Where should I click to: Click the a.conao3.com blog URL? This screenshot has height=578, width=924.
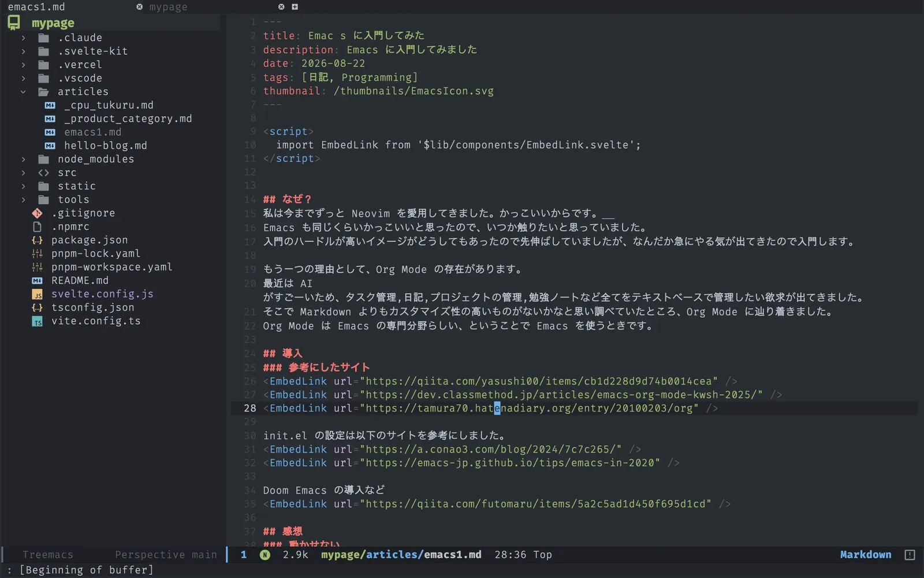coord(491,449)
